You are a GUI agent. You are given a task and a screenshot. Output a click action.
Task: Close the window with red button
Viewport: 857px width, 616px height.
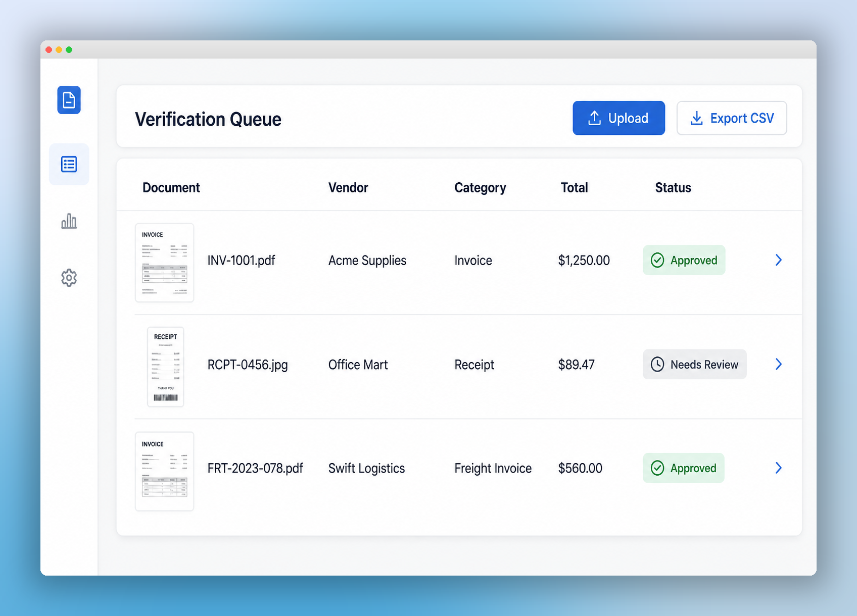click(49, 49)
